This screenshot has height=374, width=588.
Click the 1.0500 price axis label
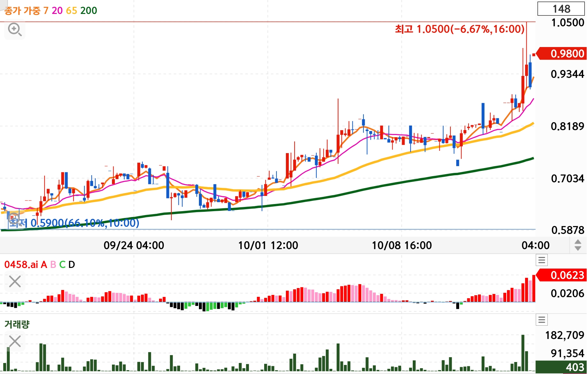[568, 23]
